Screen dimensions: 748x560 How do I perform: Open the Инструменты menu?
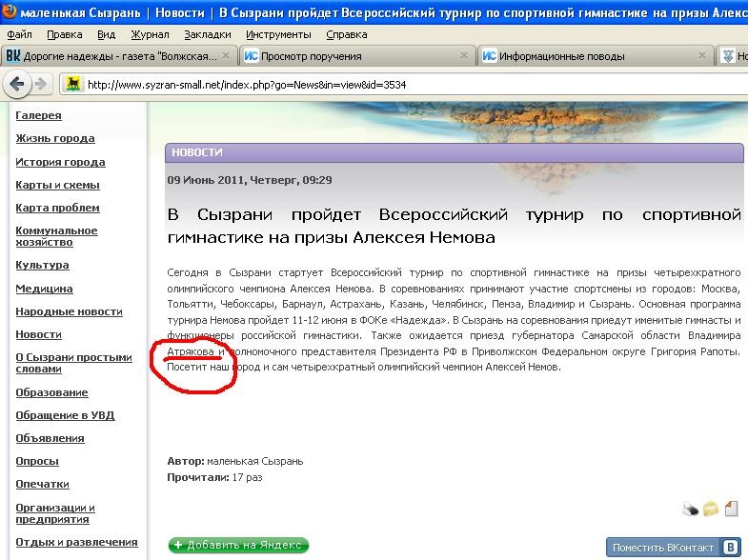[x=277, y=34]
